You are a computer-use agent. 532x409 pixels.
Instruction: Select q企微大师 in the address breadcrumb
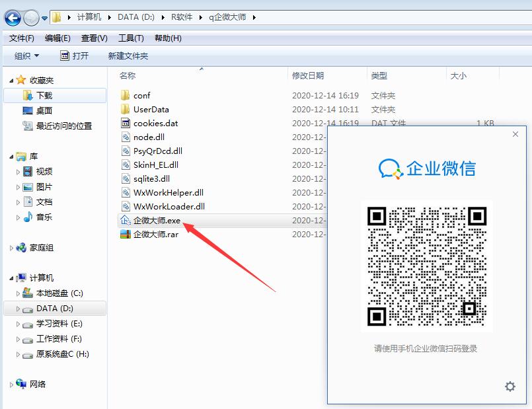(227, 17)
